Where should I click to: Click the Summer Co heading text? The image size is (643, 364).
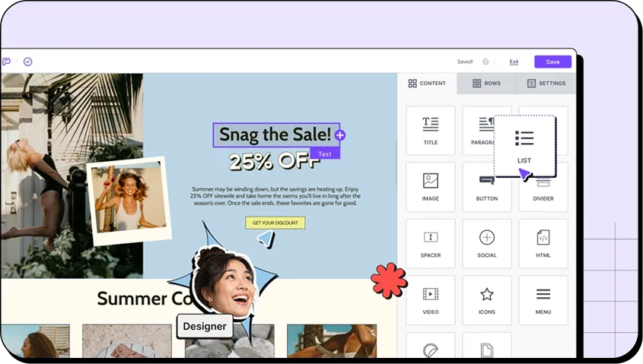coord(144,299)
